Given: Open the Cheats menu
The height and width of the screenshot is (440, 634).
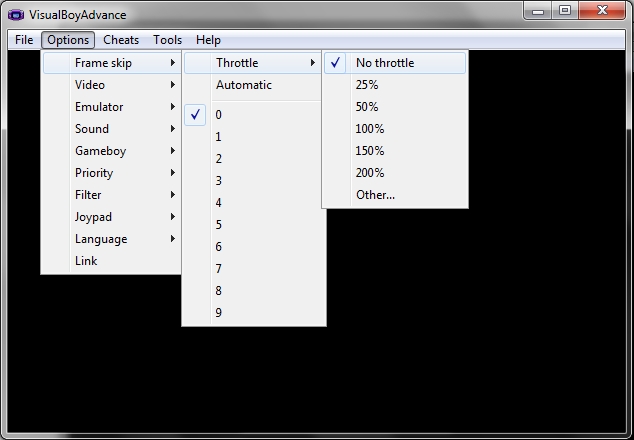Looking at the screenshot, I should coord(121,40).
